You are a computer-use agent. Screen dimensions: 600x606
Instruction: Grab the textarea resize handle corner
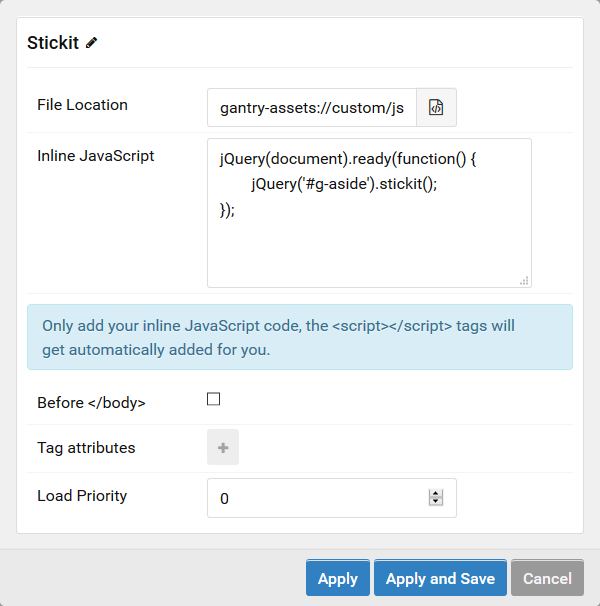(x=524, y=281)
